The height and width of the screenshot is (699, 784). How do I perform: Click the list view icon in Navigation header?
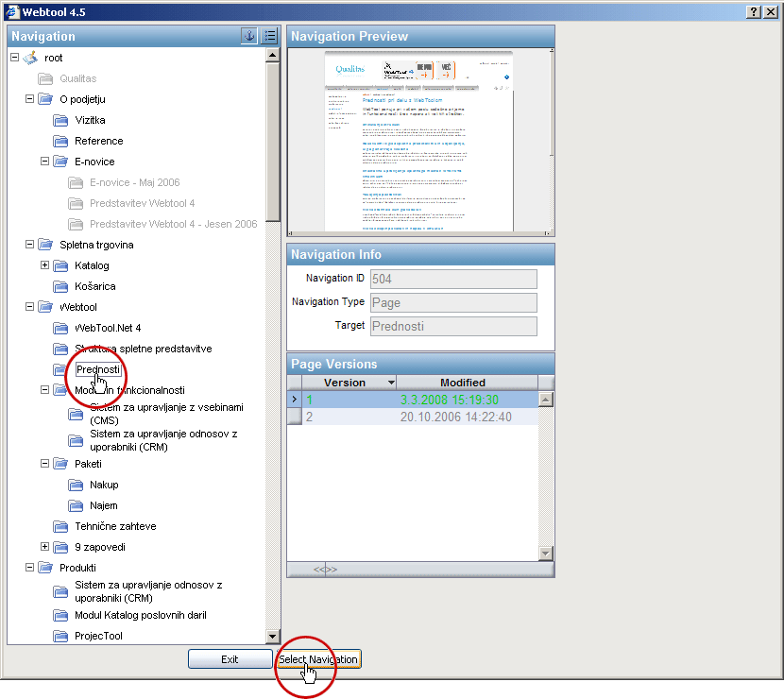click(269, 36)
